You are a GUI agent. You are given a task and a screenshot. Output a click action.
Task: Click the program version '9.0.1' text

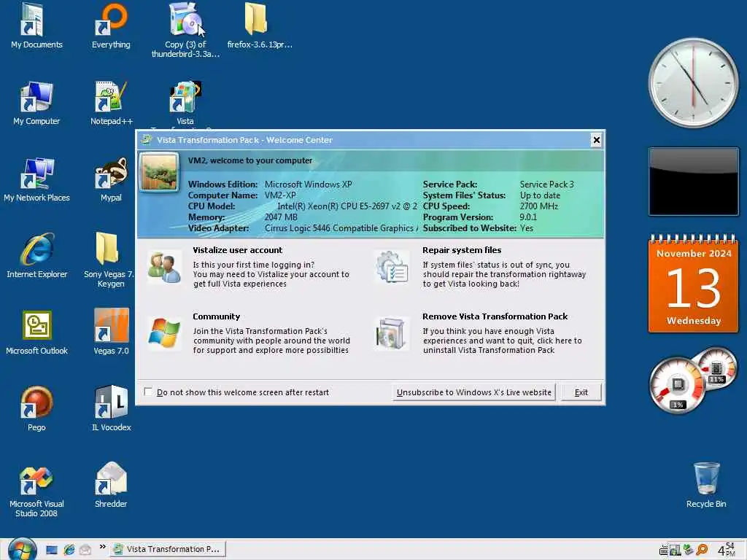click(x=528, y=217)
